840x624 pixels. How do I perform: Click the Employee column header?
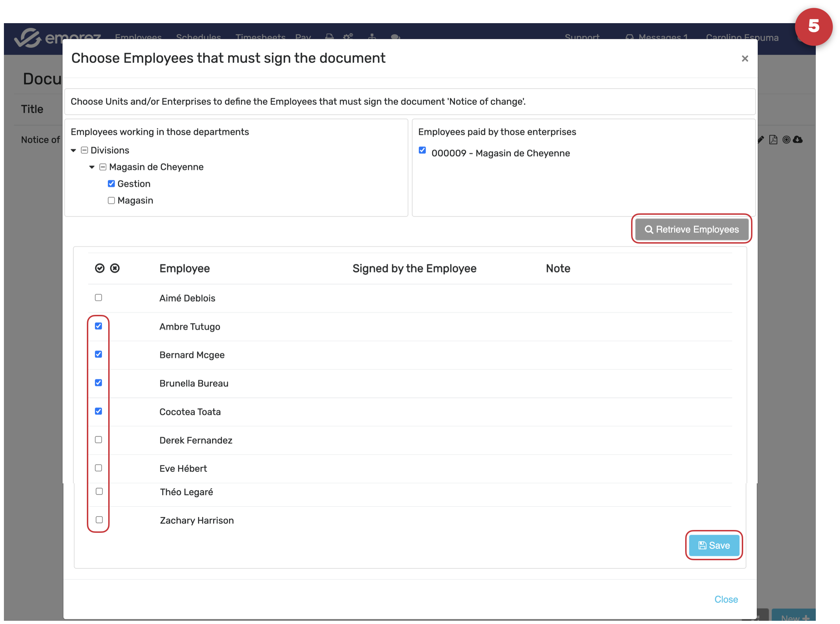pyautogui.click(x=185, y=269)
